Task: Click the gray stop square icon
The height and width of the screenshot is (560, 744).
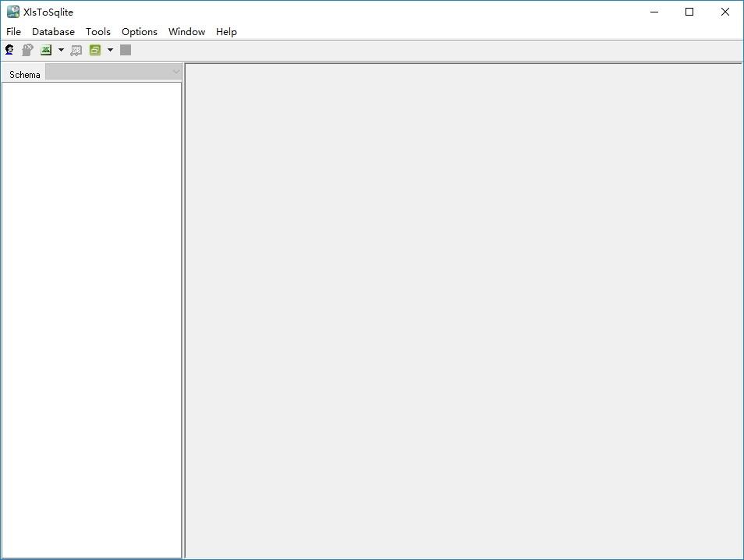Action: click(126, 50)
